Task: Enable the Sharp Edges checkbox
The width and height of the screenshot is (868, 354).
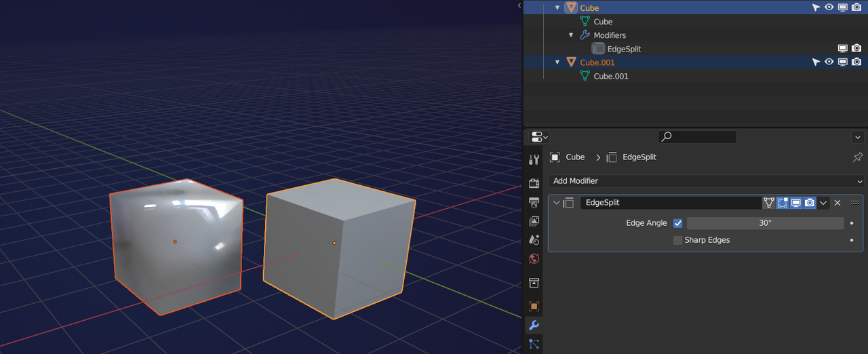Action: tap(677, 240)
